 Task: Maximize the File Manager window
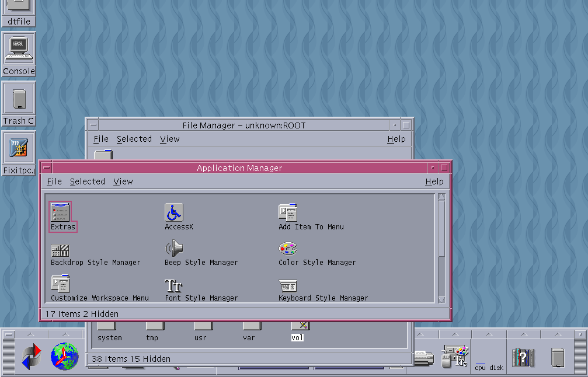coord(406,125)
